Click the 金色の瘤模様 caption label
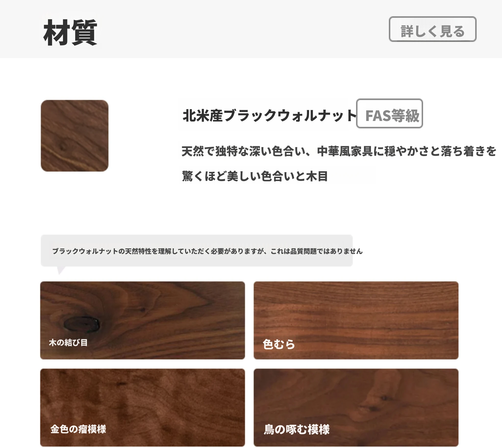Screen dimensions: 502x448 (x=78, y=429)
